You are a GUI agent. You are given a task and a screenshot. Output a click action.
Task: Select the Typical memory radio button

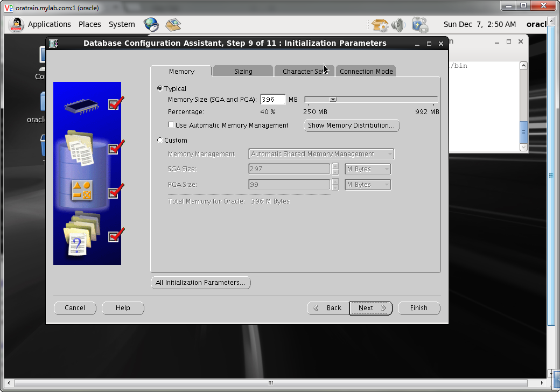click(159, 88)
